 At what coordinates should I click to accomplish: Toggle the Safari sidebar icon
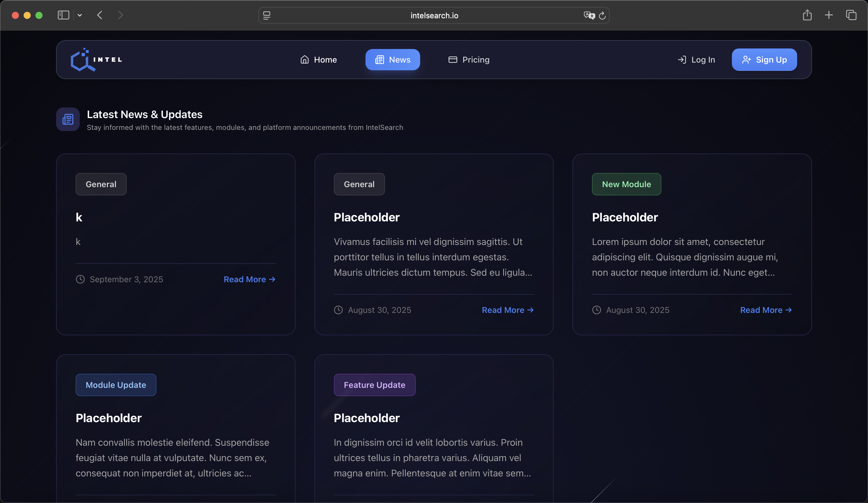pos(63,15)
